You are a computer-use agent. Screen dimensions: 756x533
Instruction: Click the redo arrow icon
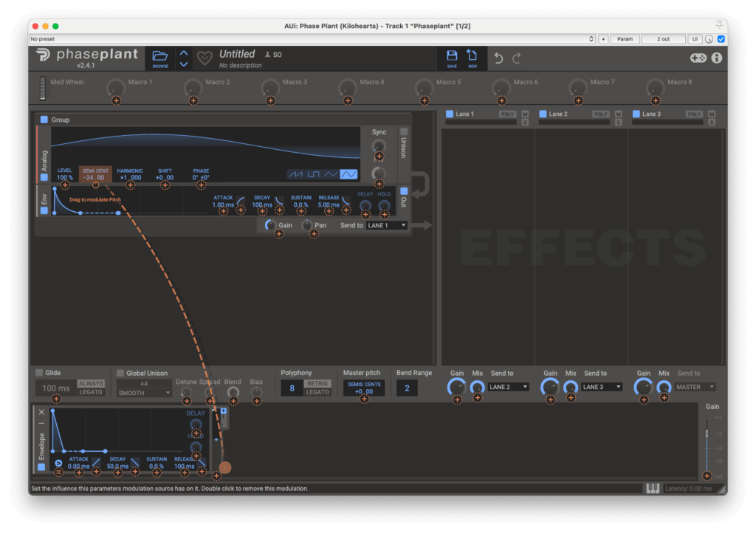[516, 58]
